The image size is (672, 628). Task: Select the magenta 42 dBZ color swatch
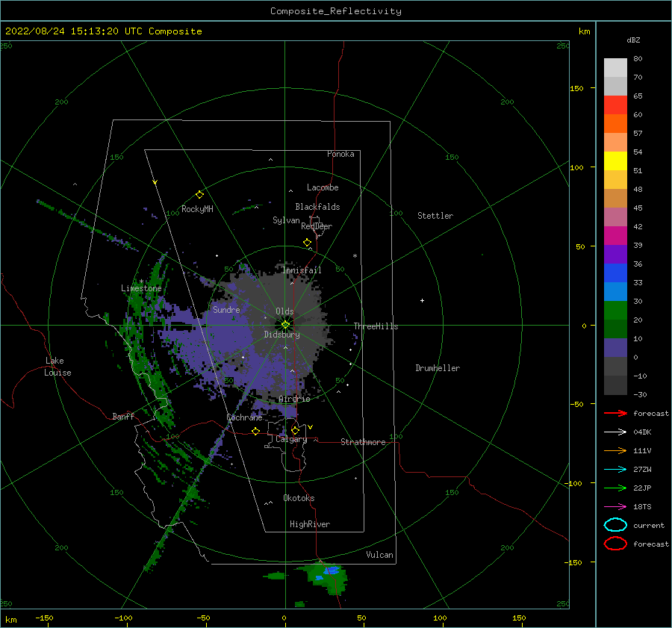coord(615,235)
